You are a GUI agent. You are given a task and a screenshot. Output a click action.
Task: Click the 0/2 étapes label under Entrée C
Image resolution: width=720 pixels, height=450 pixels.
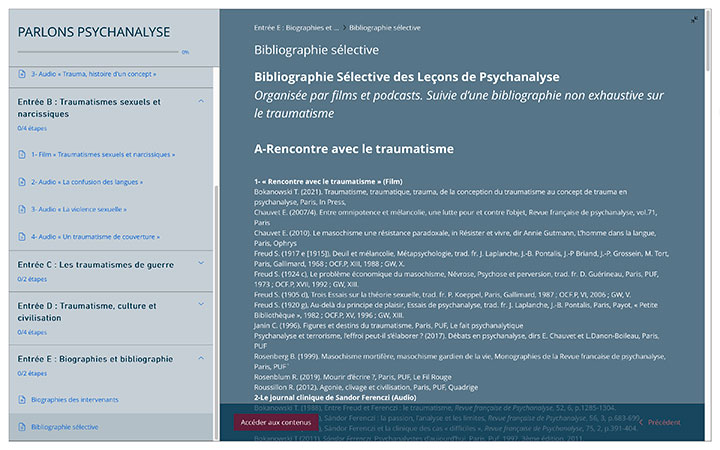click(32, 279)
